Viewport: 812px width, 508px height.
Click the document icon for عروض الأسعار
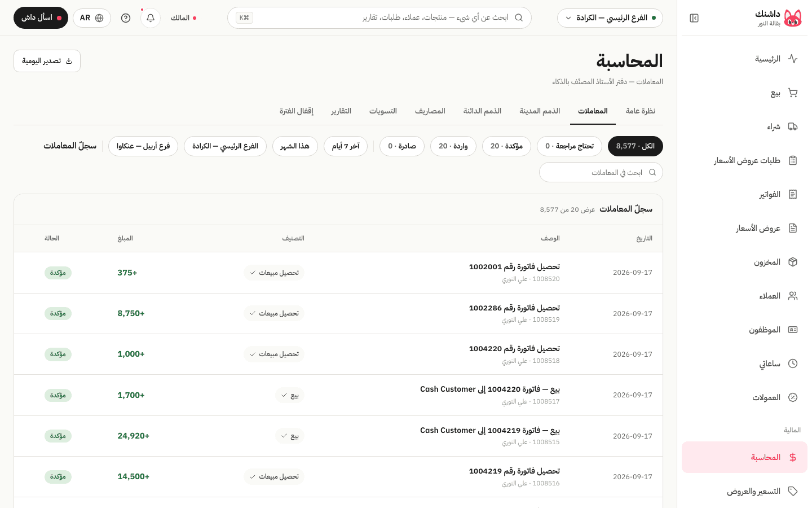[x=793, y=228]
